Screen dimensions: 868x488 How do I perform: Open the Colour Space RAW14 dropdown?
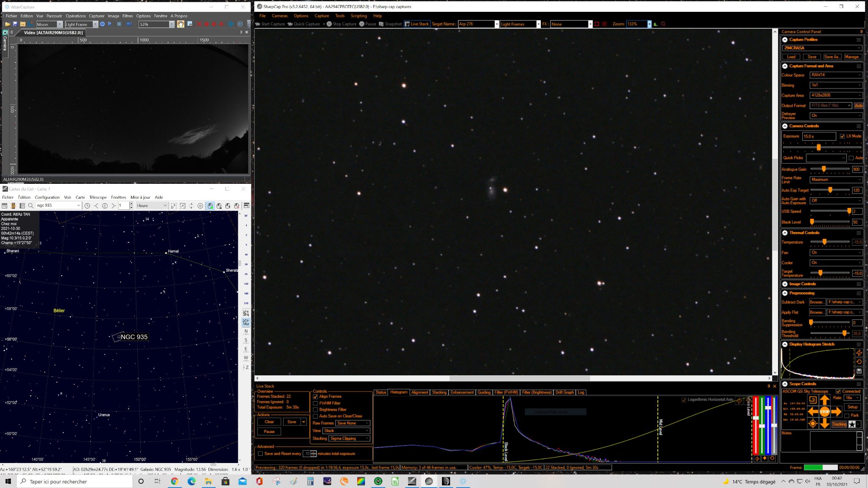coord(836,75)
